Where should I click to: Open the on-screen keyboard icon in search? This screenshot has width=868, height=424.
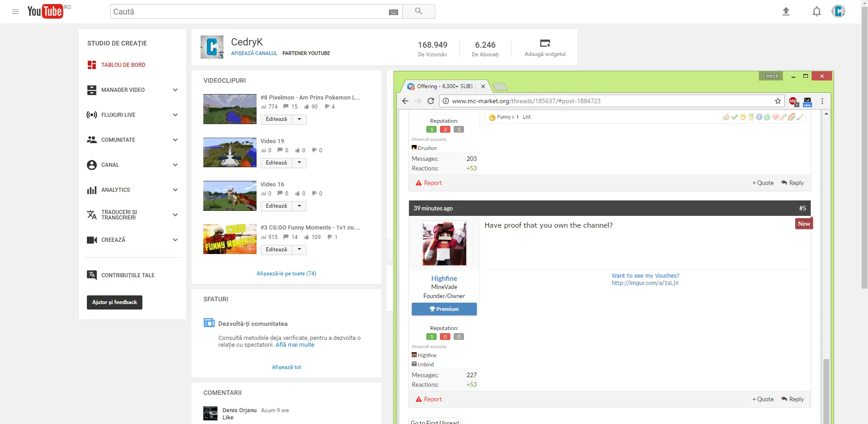(394, 12)
